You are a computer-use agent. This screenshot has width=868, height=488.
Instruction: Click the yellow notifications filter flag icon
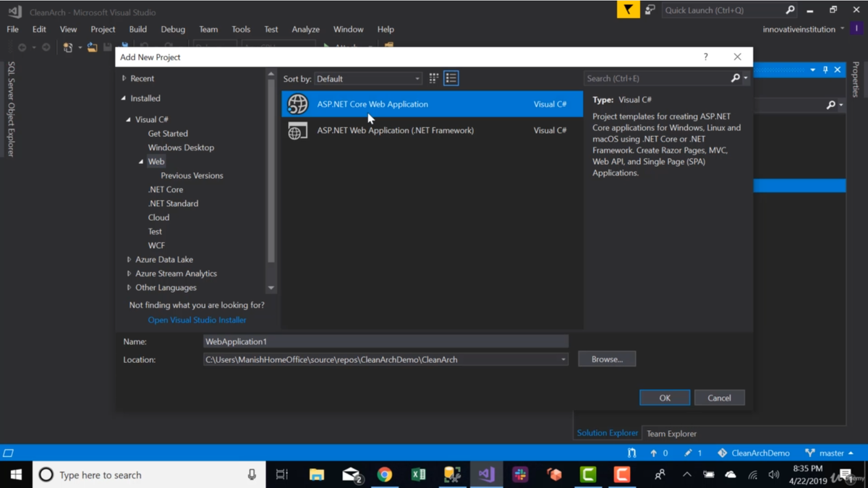coord(628,10)
